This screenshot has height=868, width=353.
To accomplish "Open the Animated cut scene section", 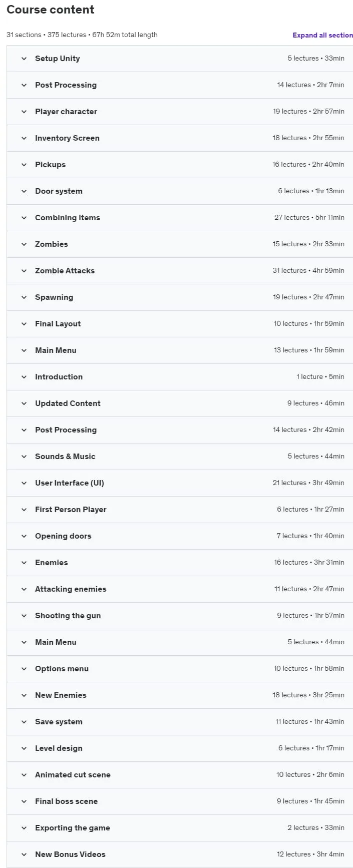I will pos(180,775).
